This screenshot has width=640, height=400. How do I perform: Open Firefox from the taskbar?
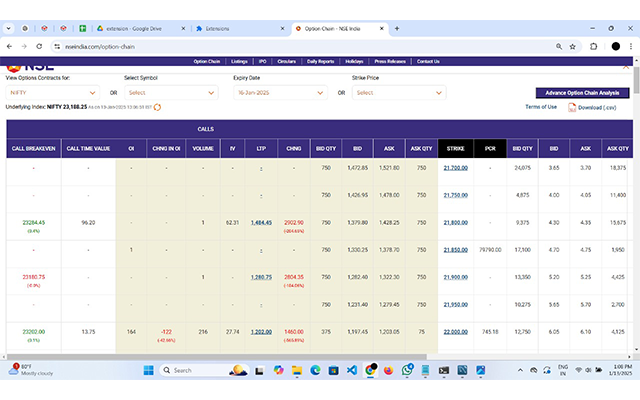click(x=388, y=370)
